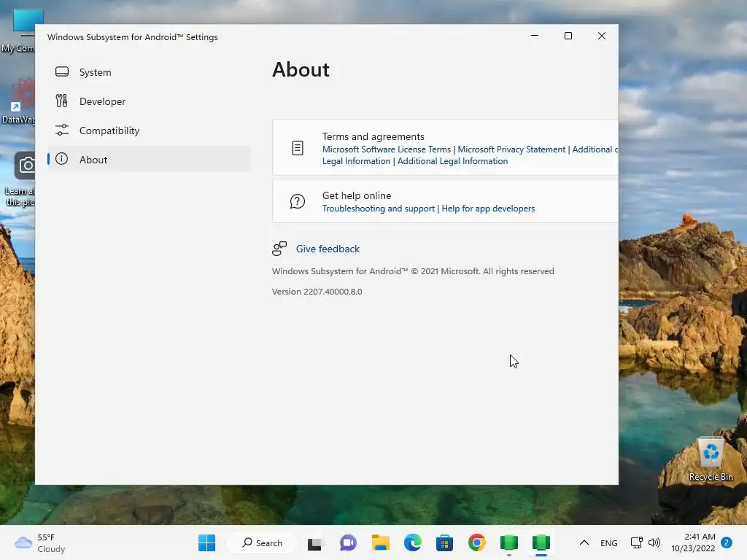The width and height of the screenshot is (747, 560).
Task: Minimize the Android Settings window
Action: [535, 36]
